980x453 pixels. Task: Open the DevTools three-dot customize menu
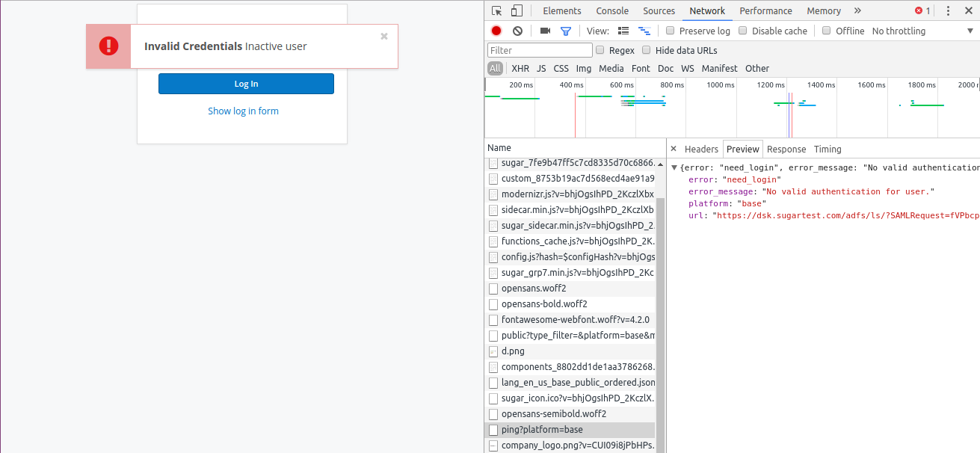948,10
